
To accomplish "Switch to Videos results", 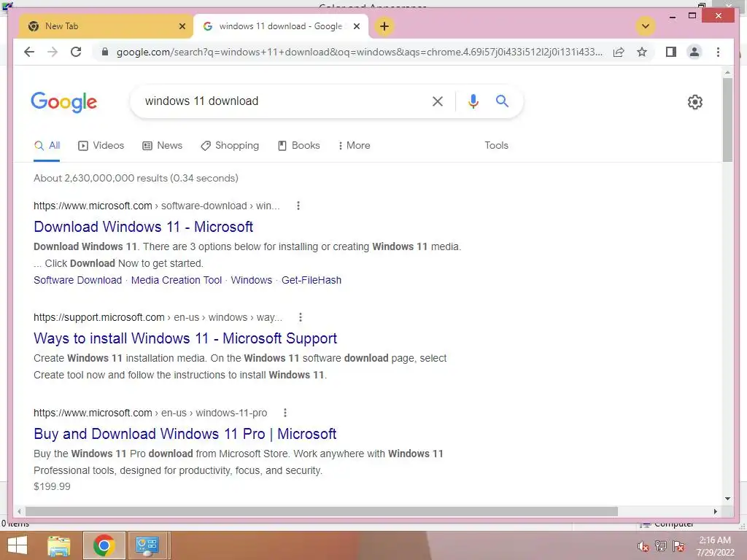I will pos(101,146).
